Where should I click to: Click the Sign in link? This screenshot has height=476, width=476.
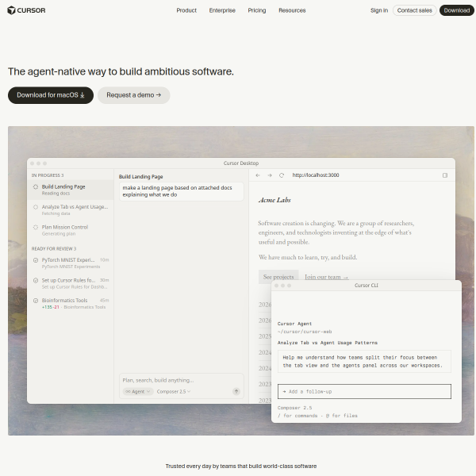pos(379,10)
